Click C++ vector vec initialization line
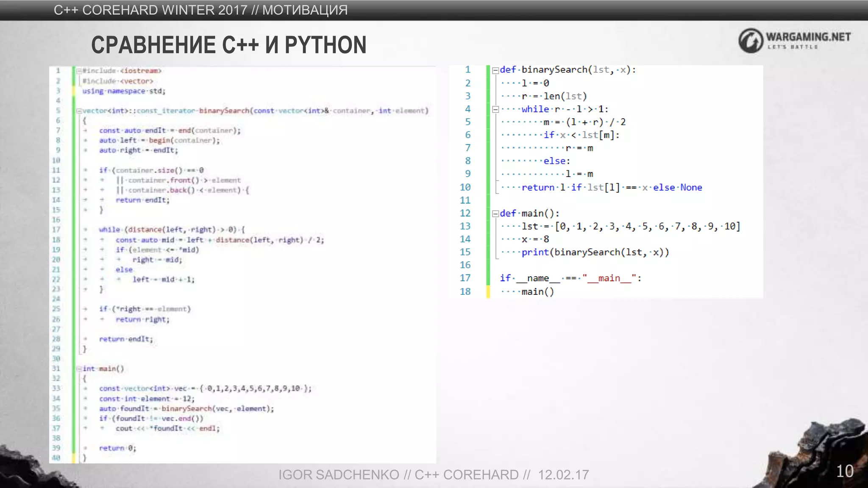Screen dimensions: 868x488 point(205,388)
